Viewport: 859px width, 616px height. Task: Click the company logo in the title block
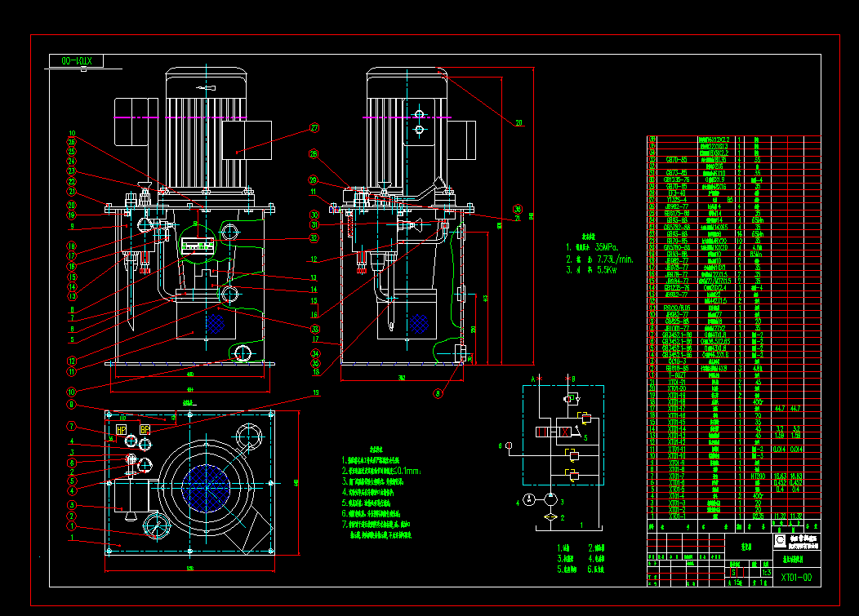[x=780, y=541]
